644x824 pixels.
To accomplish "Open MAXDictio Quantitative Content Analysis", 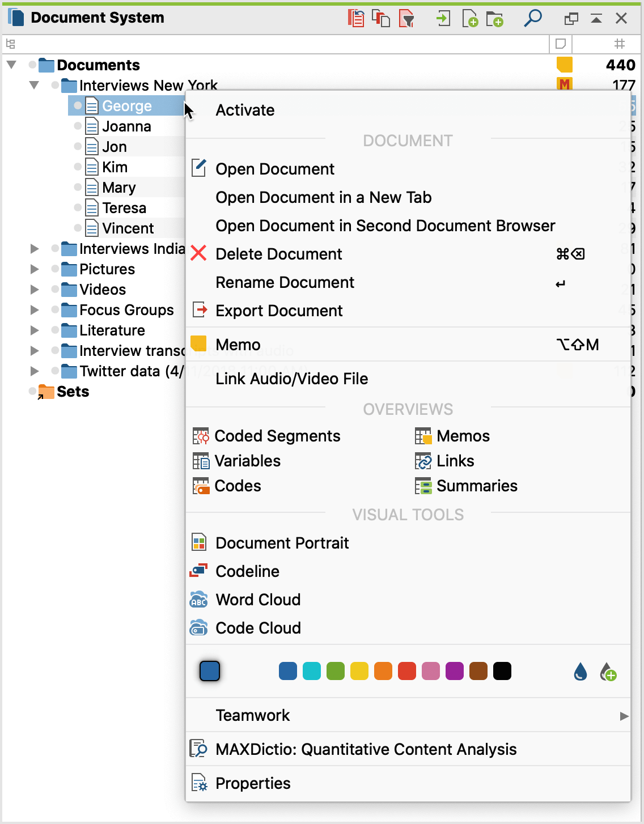I will pos(408,749).
